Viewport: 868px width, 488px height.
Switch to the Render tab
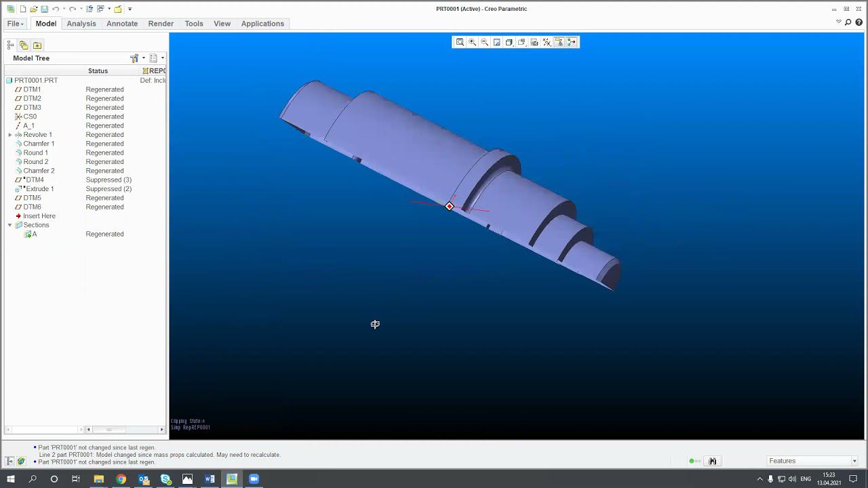[x=161, y=24]
